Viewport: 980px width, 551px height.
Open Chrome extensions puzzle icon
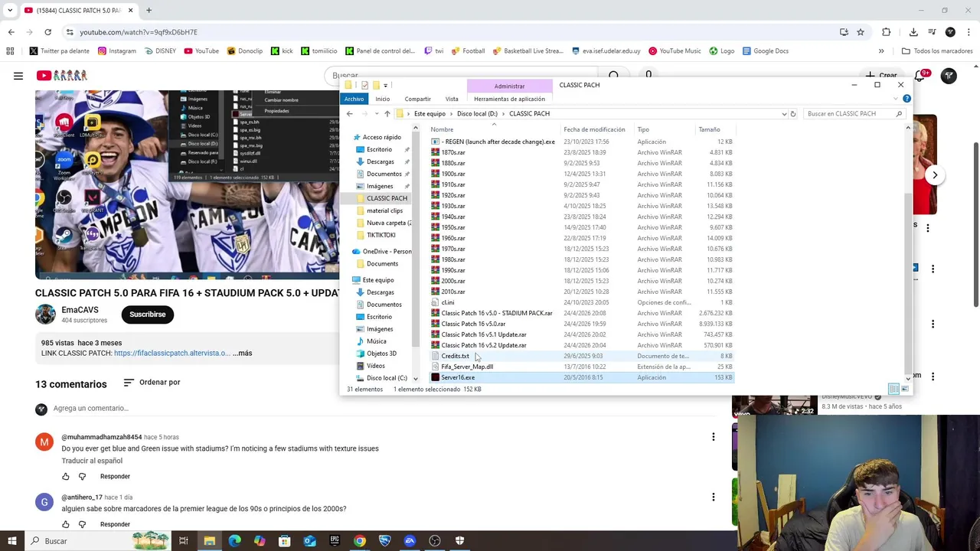(887, 32)
